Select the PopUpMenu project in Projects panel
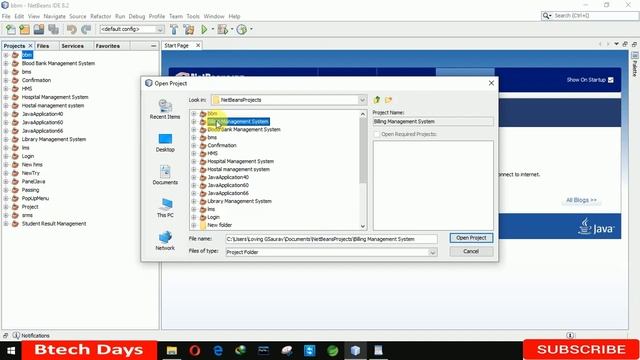 coord(35,198)
